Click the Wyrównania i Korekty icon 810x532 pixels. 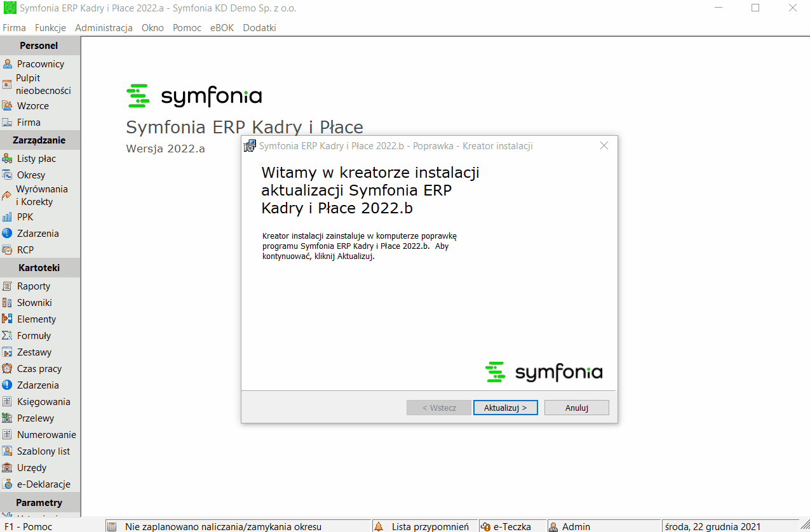[8, 196]
